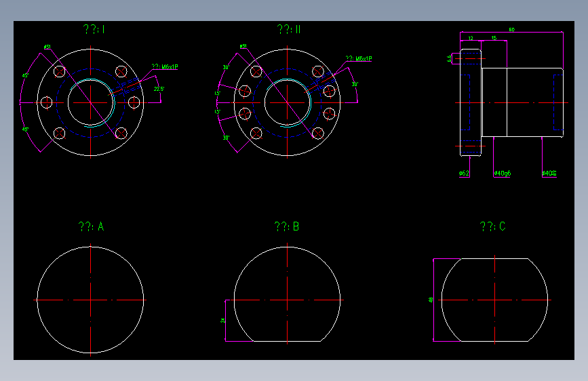
Task: Select the flange width dimension 12
Action: [471, 38]
